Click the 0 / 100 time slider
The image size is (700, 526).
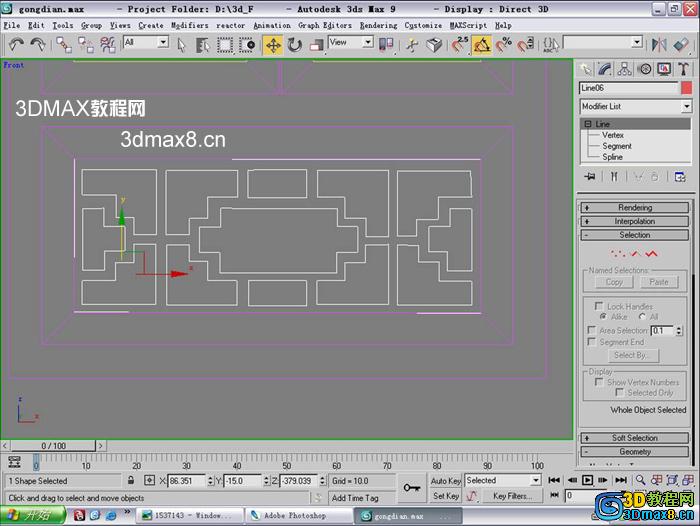pos(53,446)
